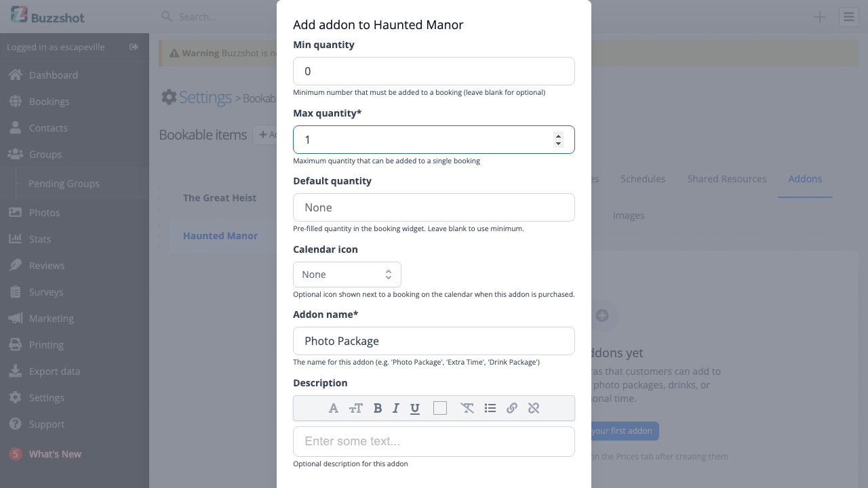Click the Min quantity input field

(434, 71)
